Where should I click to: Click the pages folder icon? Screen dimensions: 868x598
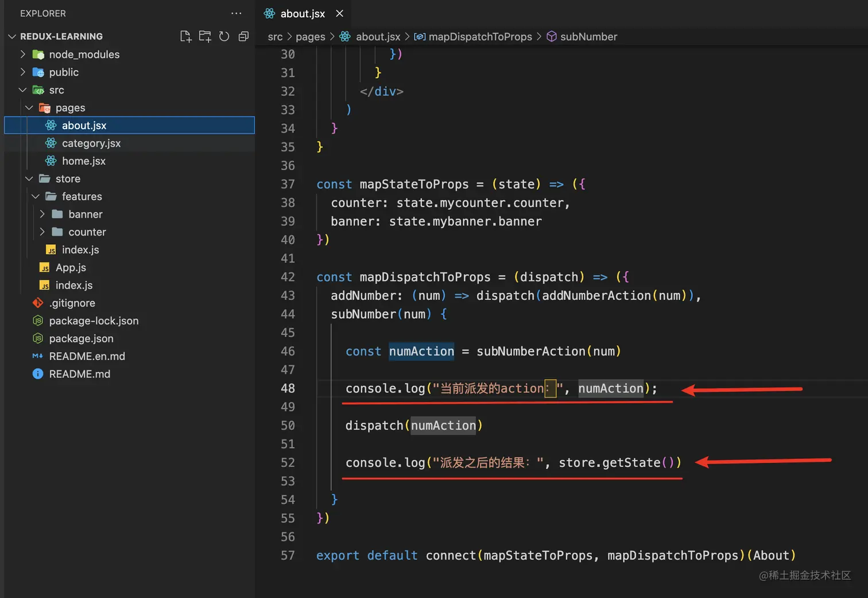coord(45,108)
